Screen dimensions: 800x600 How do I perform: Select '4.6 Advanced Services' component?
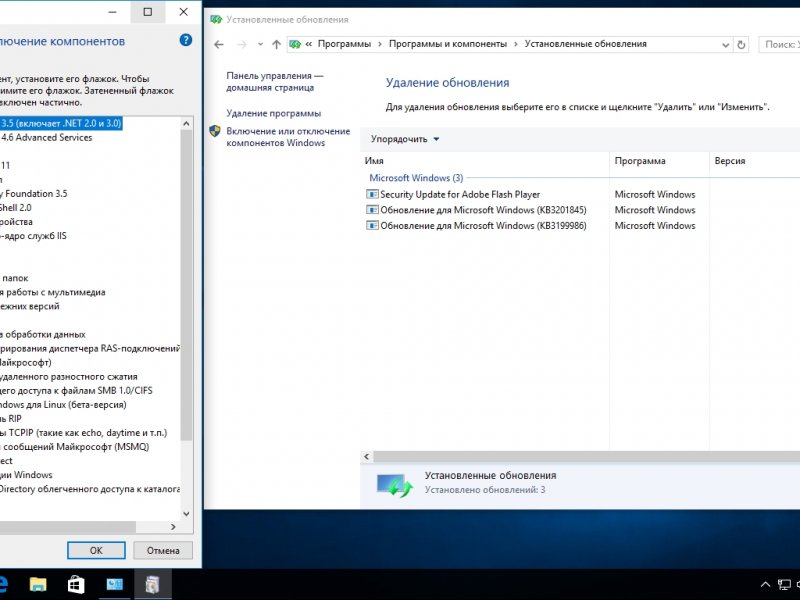pos(46,137)
